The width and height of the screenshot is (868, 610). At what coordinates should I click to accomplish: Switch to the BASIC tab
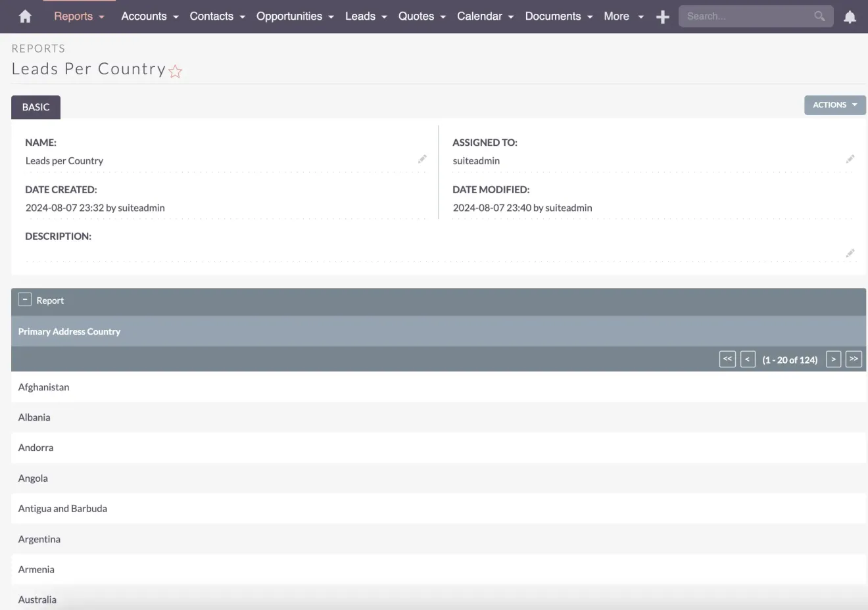tap(36, 106)
